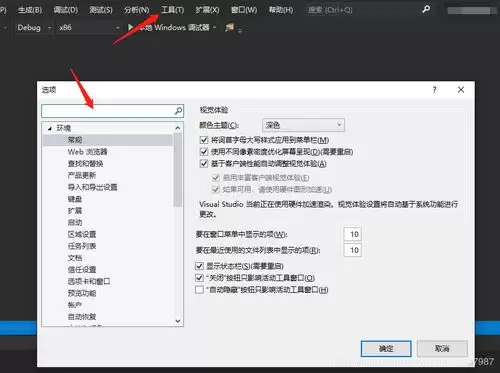The width and height of the screenshot is (500, 373).
Task: Select 帐户 in the options tree
Action: (75, 305)
